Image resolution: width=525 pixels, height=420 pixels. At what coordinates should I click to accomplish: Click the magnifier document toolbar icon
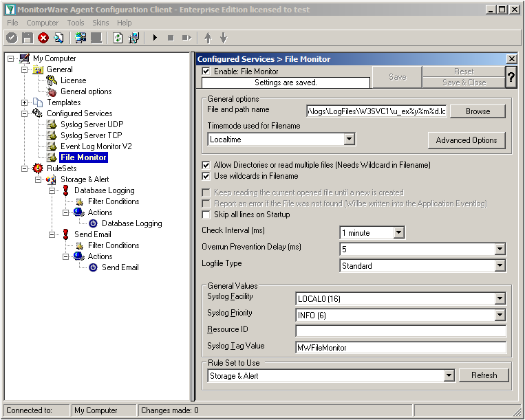(59, 38)
